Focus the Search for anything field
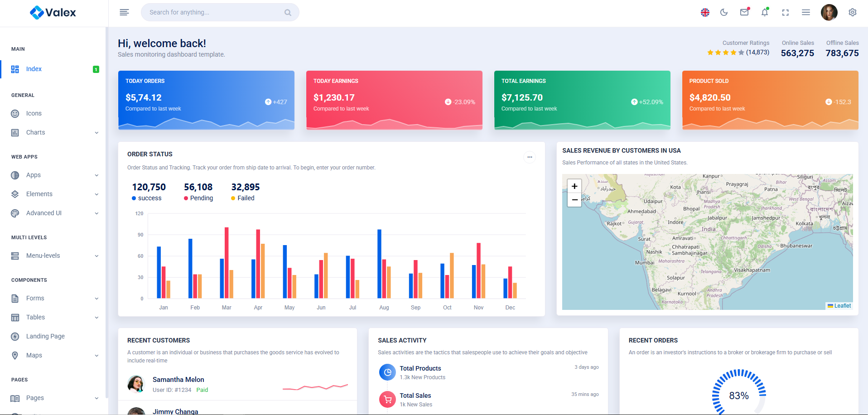Image resolution: width=868 pixels, height=415 pixels. (220, 12)
